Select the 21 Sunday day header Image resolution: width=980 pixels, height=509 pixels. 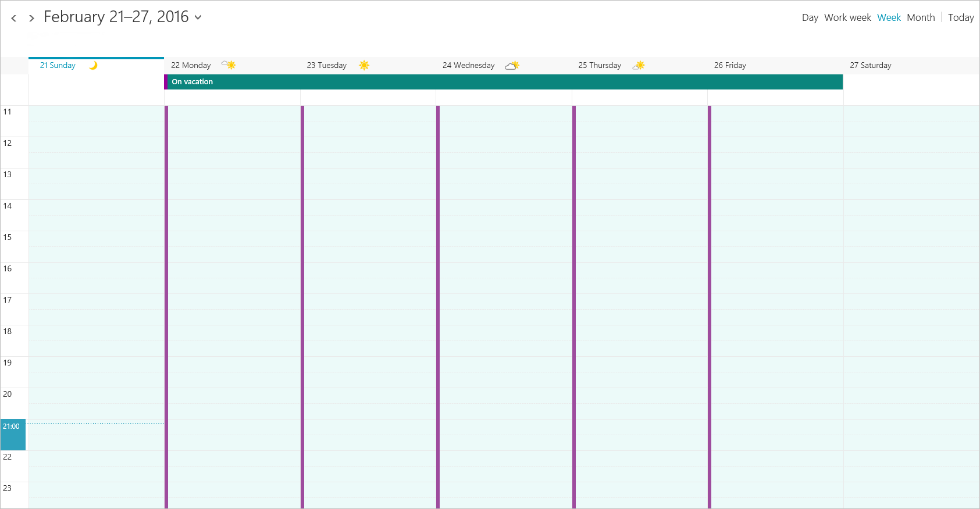pos(58,66)
